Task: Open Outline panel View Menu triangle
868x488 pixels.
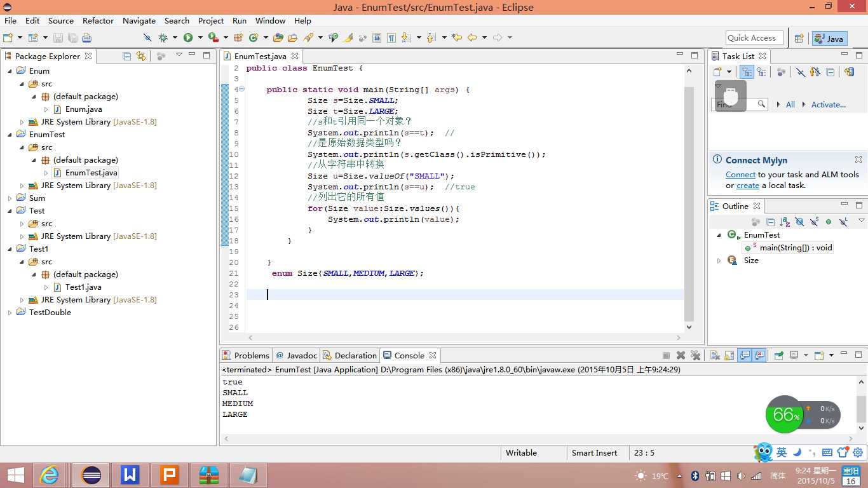Action: coord(862,220)
